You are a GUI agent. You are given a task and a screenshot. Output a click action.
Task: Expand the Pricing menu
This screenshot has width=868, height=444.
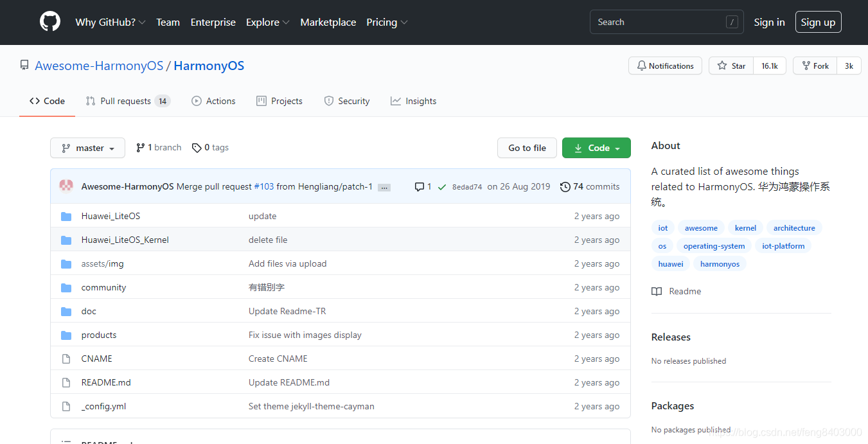387,22
